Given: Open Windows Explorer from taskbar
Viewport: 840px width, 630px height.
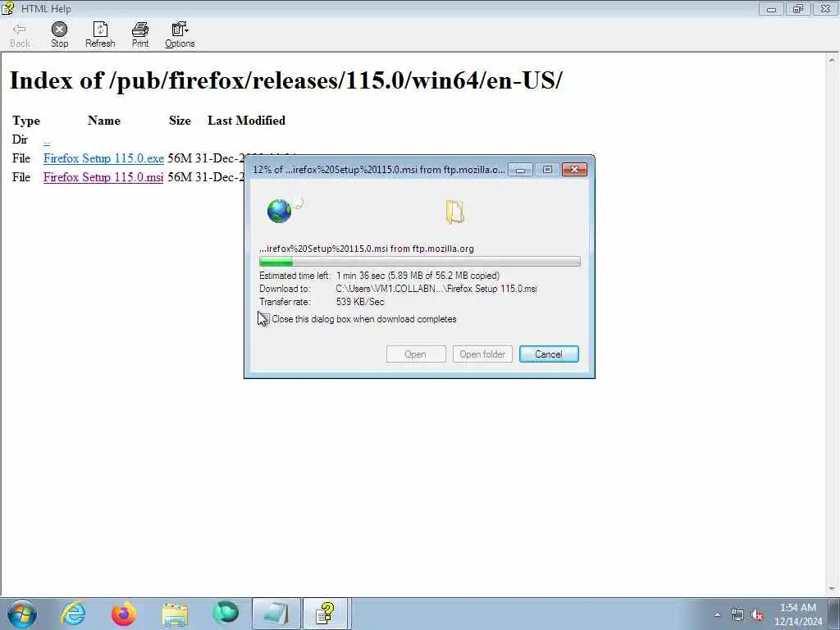Looking at the screenshot, I should [176, 614].
